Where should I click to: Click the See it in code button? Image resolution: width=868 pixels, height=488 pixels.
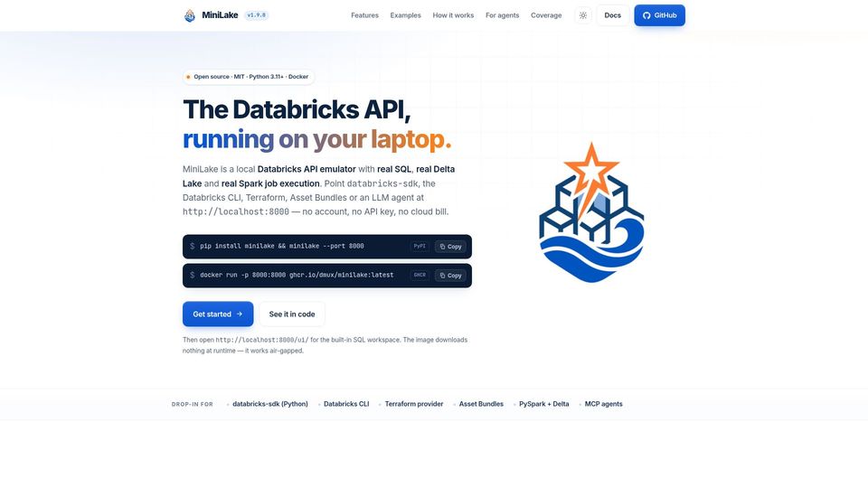292,314
